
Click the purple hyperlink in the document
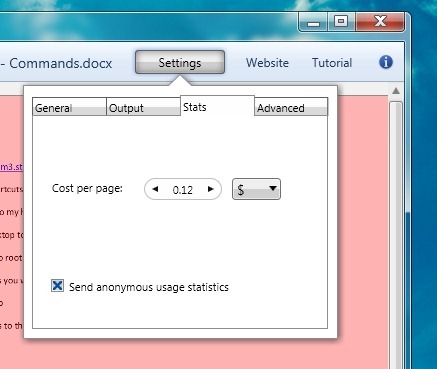(11, 166)
